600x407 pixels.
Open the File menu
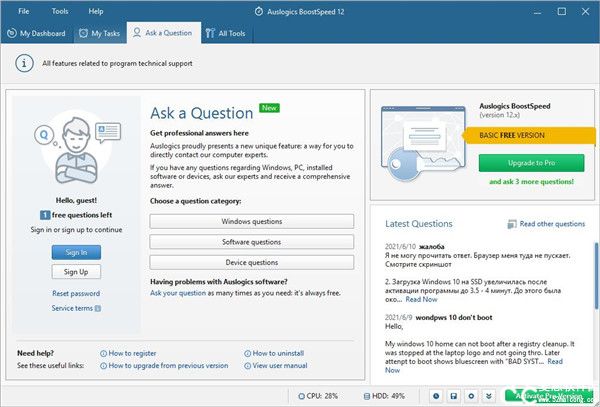pyautogui.click(x=24, y=11)
